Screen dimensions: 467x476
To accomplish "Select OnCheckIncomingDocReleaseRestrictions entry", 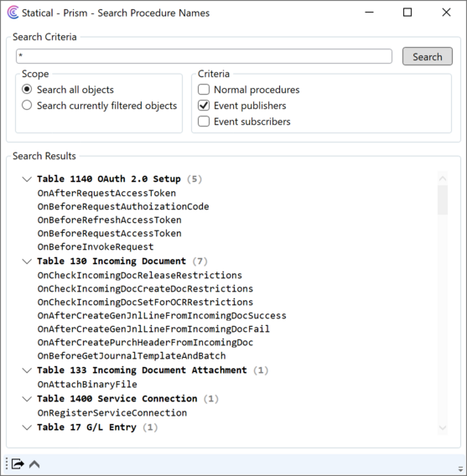I will (x=140, y=276).
